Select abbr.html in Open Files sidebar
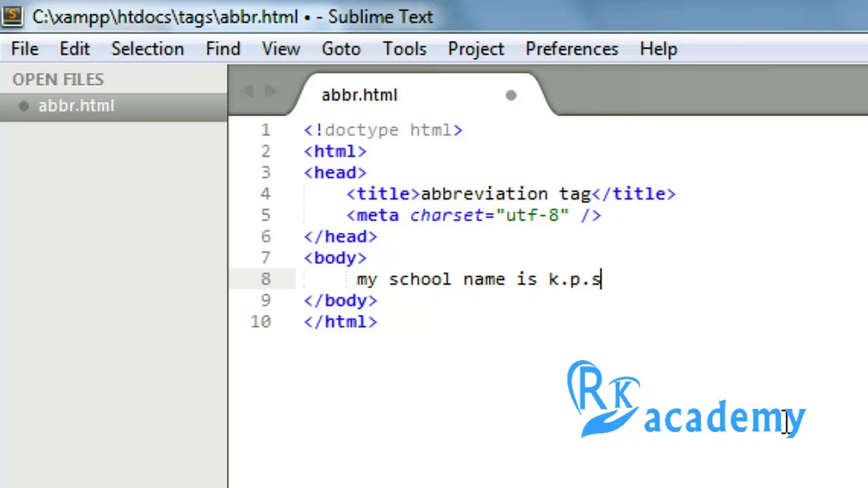The height and width of the screenshot is (488, 868). click(x=76, y=106)
